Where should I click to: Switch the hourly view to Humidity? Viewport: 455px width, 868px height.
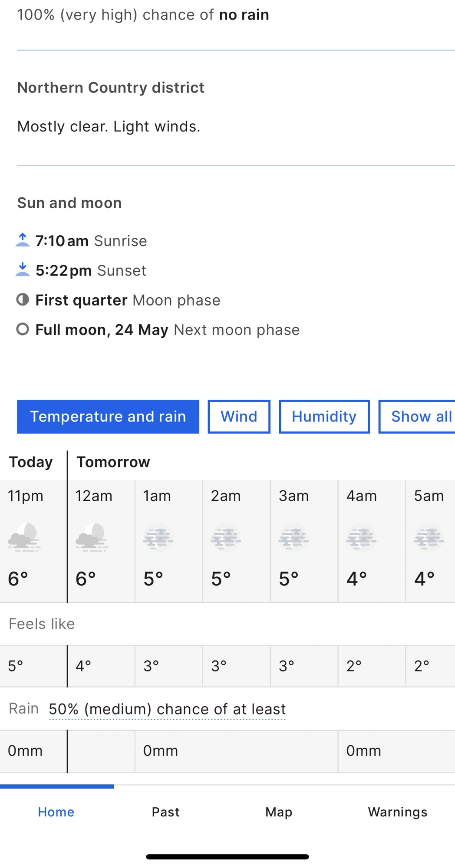(x=324, y=417)
